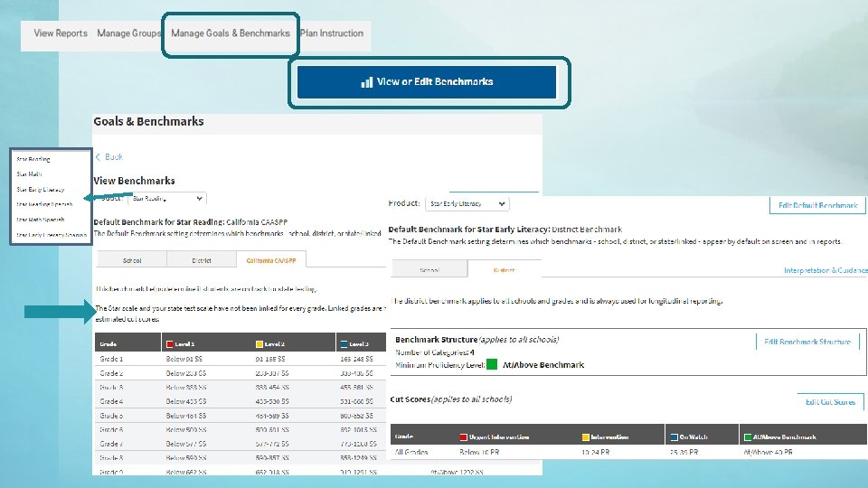Choose Star Math in the product list
The image size is (868, 488).
(x=29, y=174)
